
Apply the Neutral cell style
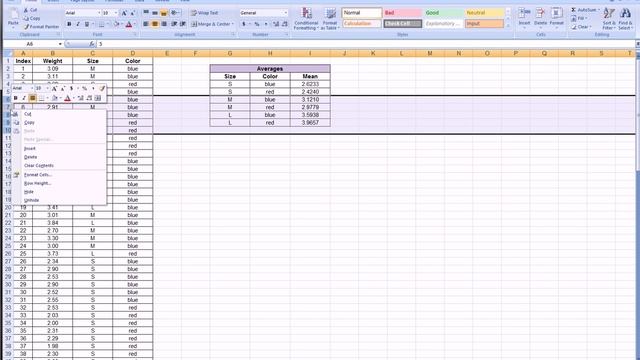pyautogui.click(x=484, y=13)
